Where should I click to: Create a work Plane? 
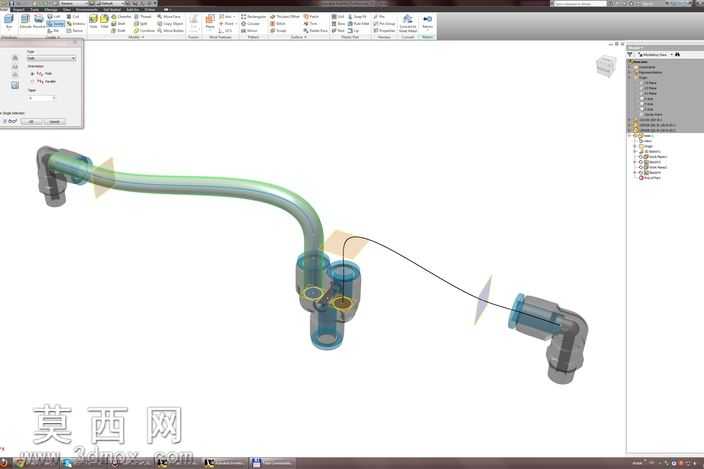point(210,22)
